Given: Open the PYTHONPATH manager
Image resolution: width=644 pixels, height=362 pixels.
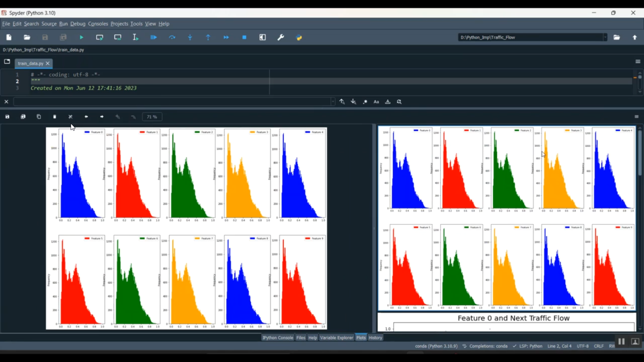Looking at the screenshot, I should [x=299, y=37].
